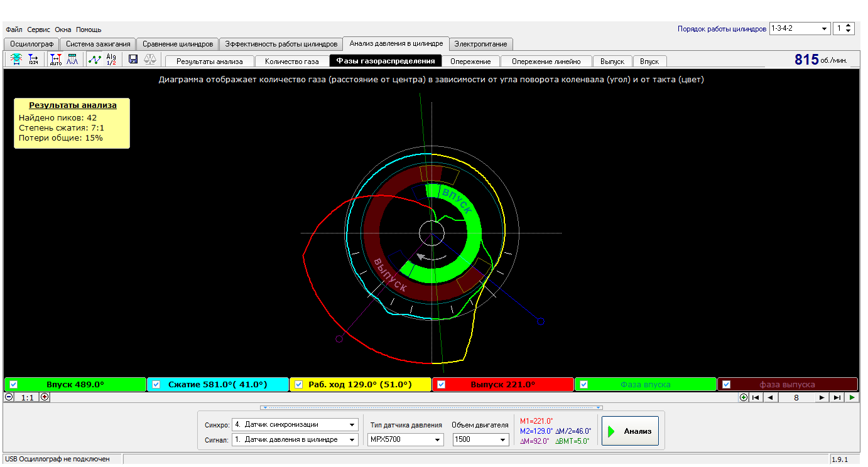The image size is (868, 467).
Task: Click the floppy disk save icon
Action: pyautogui.click(x=133, y=60)
